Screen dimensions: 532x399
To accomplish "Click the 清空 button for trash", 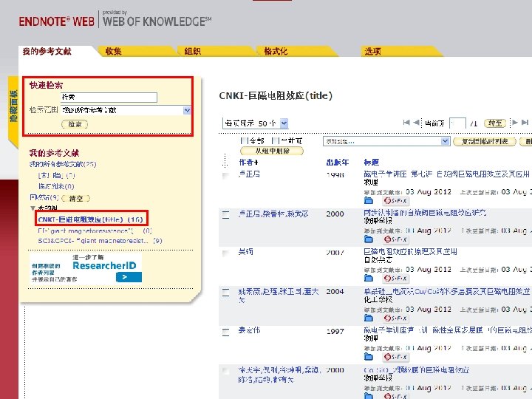I will click(76, 199).
